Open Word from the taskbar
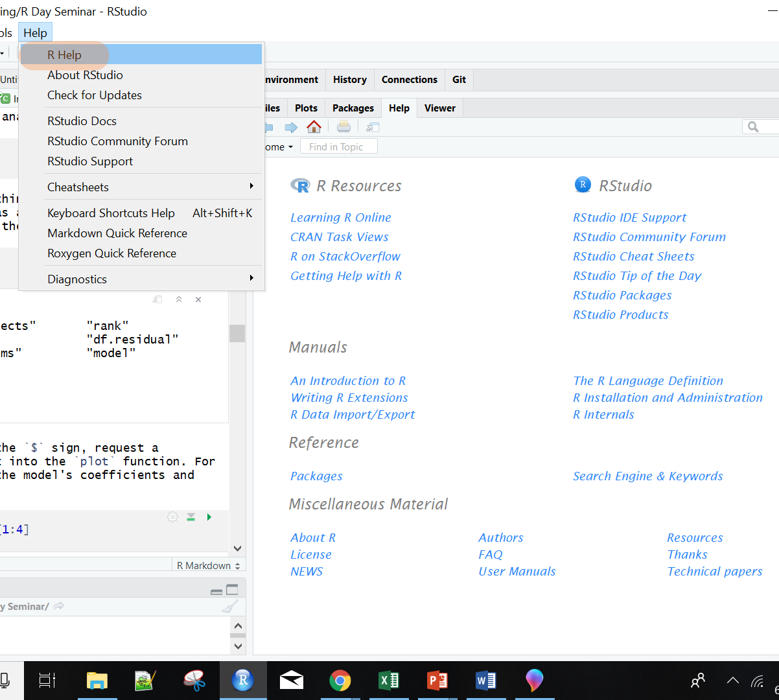The image size is (779, 700). click(486, 681)
